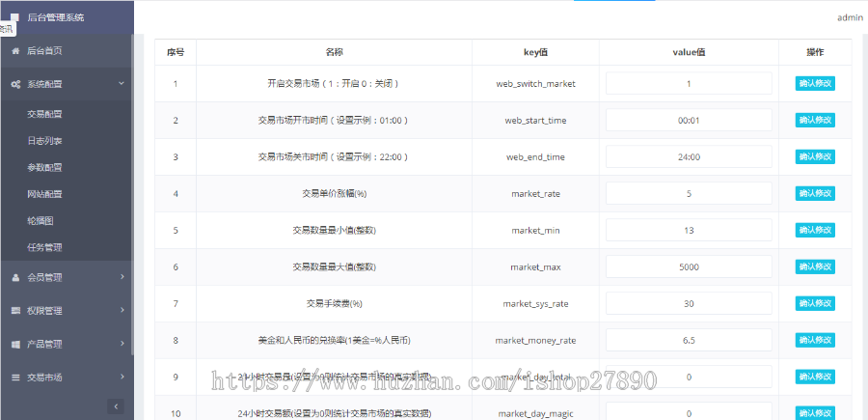Click 确认修改 for web_switch_market
Image resolution: width=868 pixels, height=420 pixels.
point(815,84)
